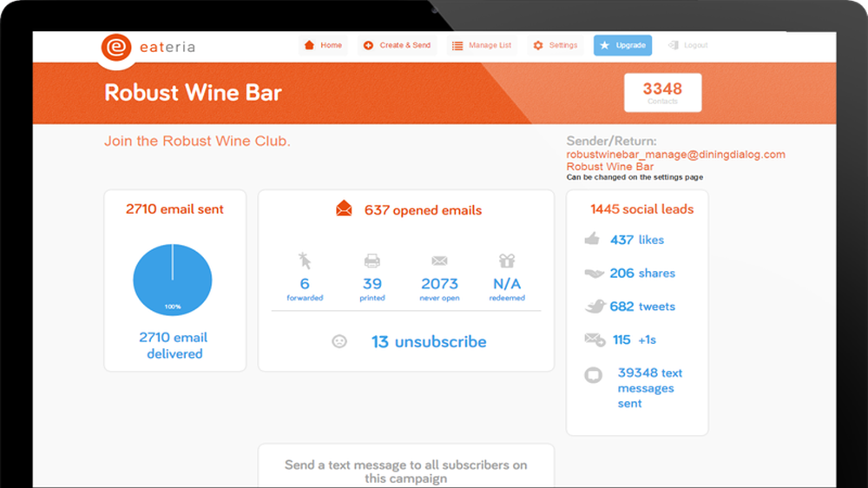Click the likes thumbs-up icon
Image resolution: width=868 pixels, height=488 pixels.
592,239
